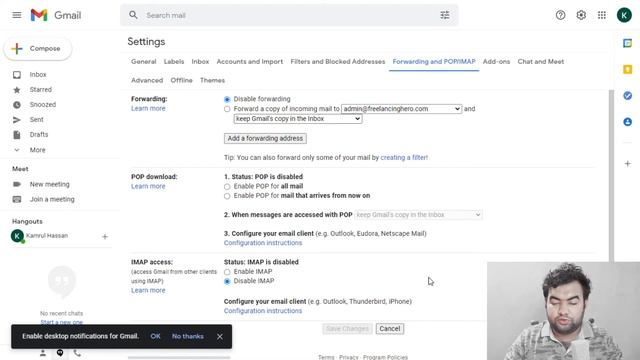Open Sent folder
The height and width of the screenshot is (360, 640).
coord(36,120)
